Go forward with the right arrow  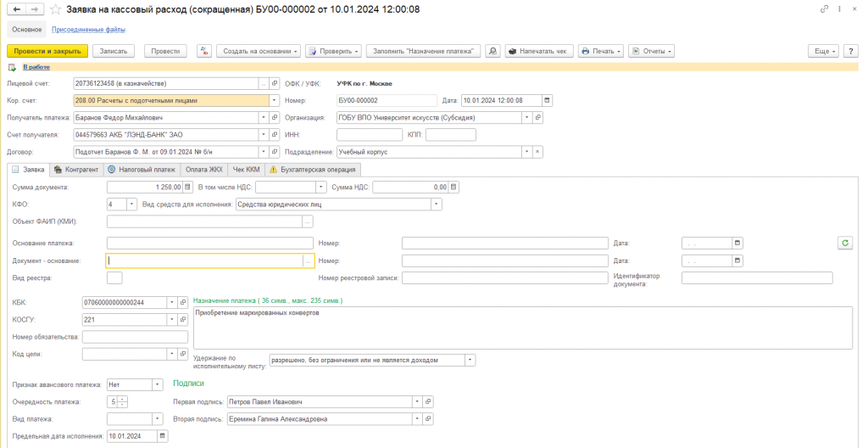[x=34, y=9]
